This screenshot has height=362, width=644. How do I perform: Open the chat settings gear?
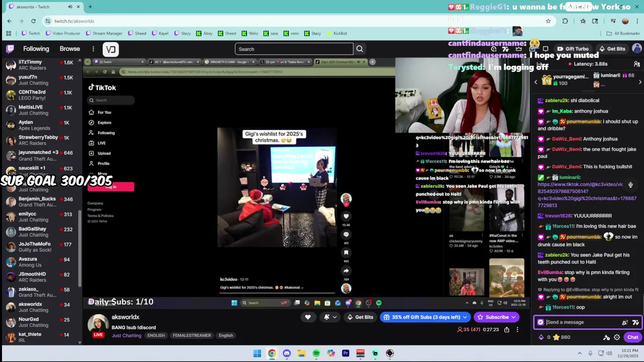click(x=617, y=337)
